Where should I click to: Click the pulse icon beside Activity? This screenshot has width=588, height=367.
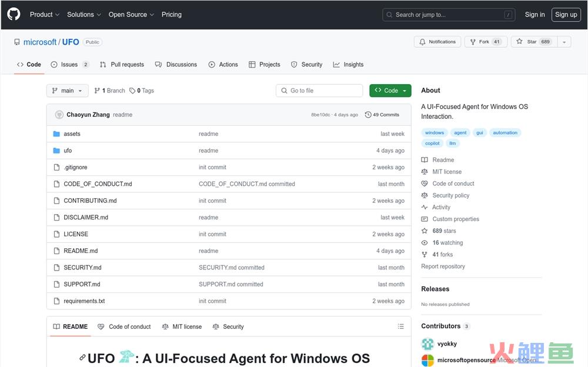point(425,207)
